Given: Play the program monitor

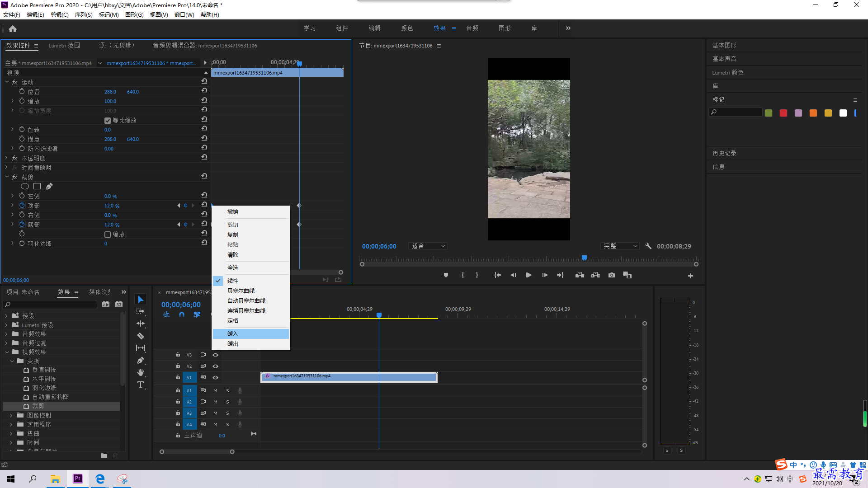Looking at the screenshot, I should tap(528, 275).
